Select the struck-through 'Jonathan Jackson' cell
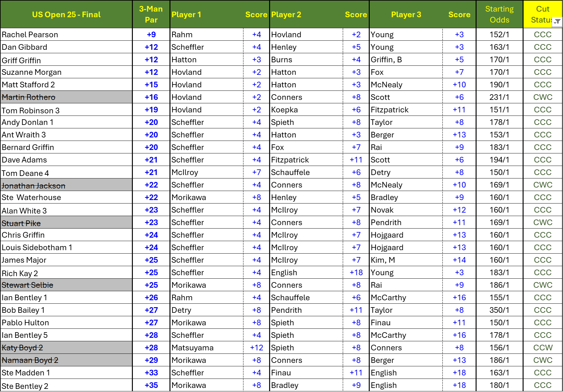 (x=66, y=185)
